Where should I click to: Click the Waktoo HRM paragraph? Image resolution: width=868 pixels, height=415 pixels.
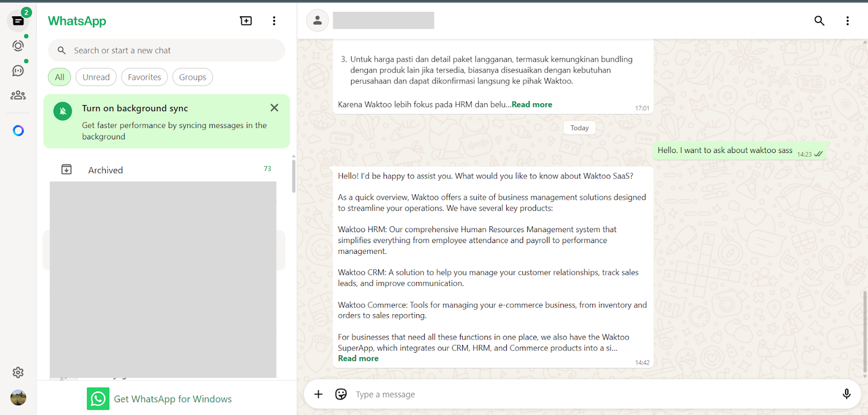[477, 240]
